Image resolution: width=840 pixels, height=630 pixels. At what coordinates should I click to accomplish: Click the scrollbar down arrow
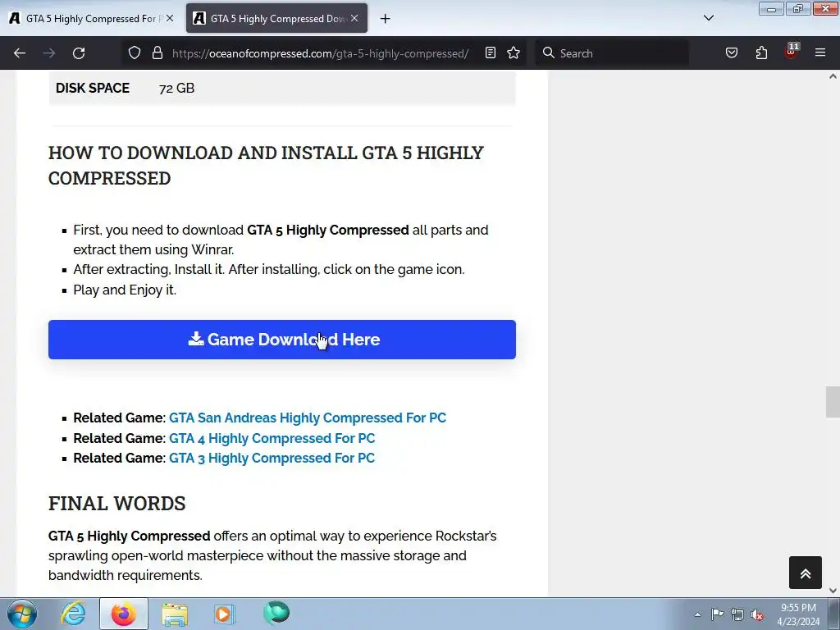833,591
